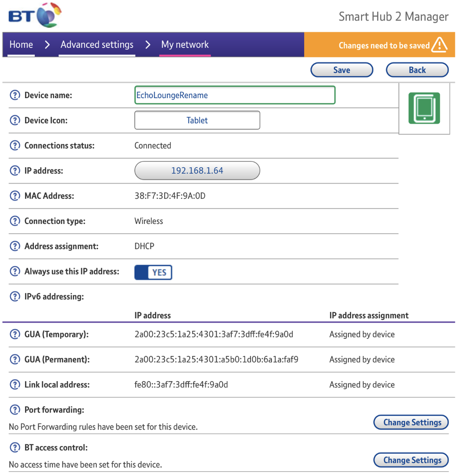Toggle Always use this IP address off
Viewport: 457px width, 476px height.
(153, 272)
